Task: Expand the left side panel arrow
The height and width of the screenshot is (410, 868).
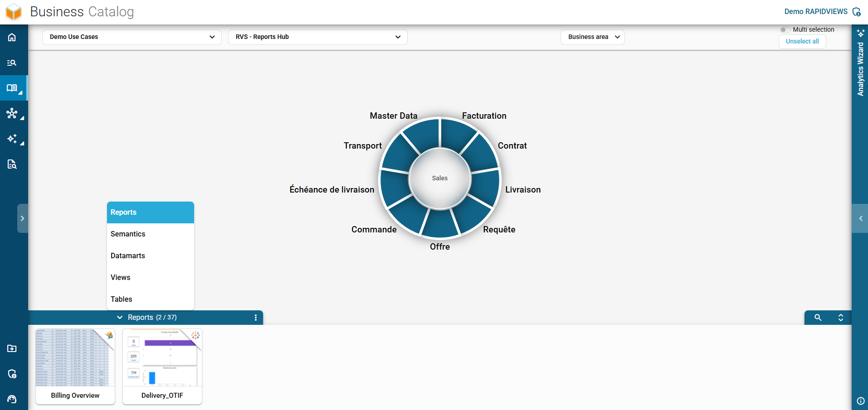Action: (x=22, y=218)
